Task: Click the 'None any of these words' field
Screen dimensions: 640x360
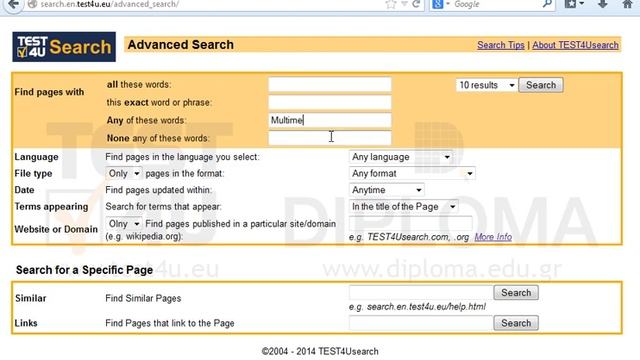Action: [329, 138]
